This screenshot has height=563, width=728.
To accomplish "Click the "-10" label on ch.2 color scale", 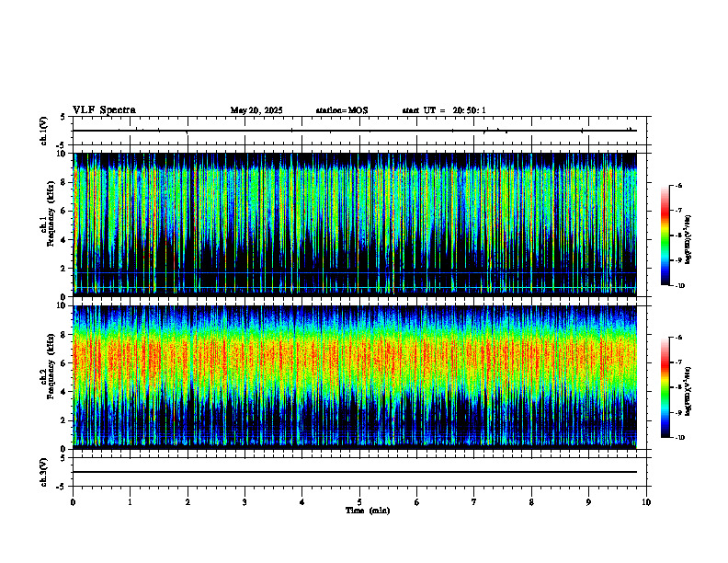I will pos(680,438).
